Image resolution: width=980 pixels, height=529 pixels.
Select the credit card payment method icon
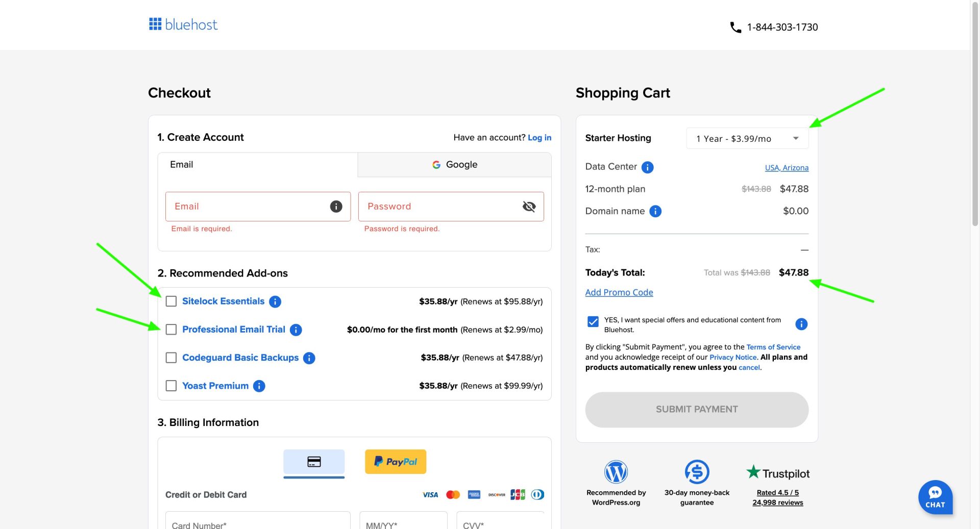(313, 462)
